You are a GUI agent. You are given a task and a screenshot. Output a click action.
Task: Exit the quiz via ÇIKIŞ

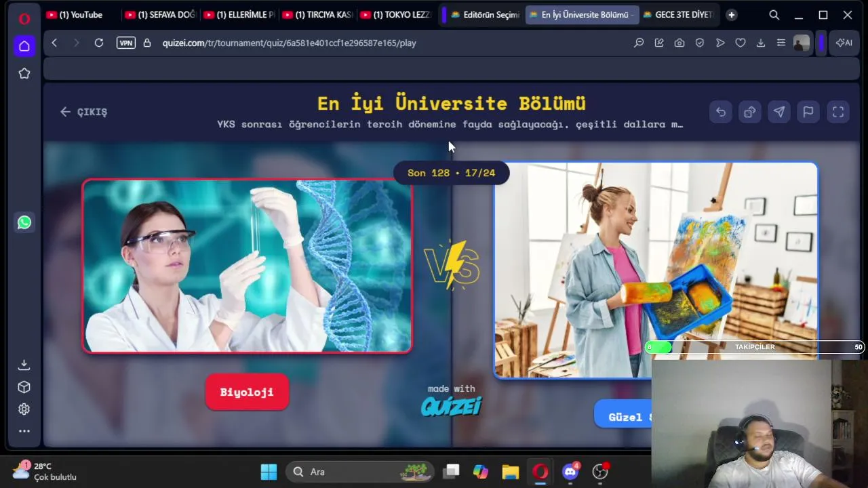click(83, 112)
